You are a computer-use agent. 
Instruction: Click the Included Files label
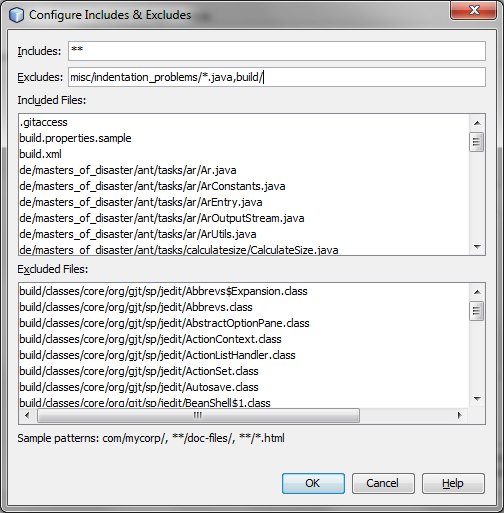tap(52, 100)
